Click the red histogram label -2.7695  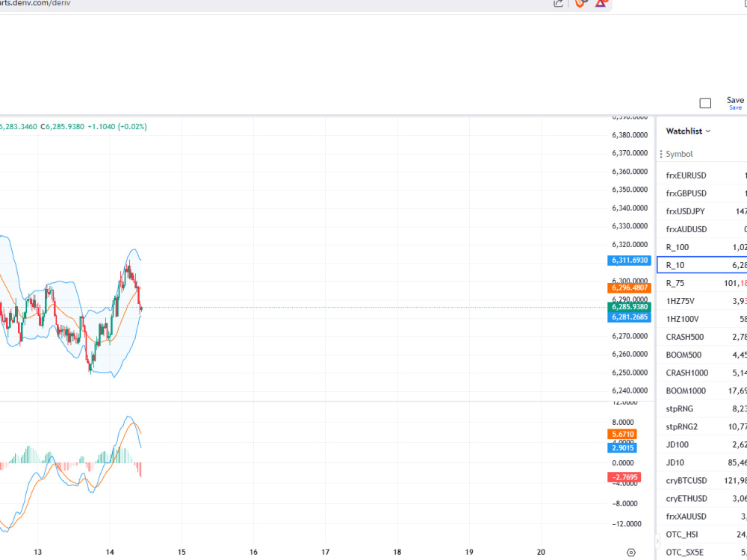(624, 477)
